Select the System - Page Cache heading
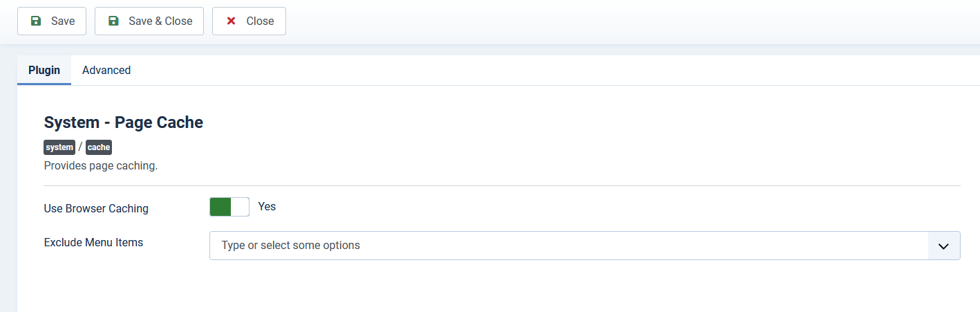The width and height of the screenshot is (980, 312). pos(124,122)
